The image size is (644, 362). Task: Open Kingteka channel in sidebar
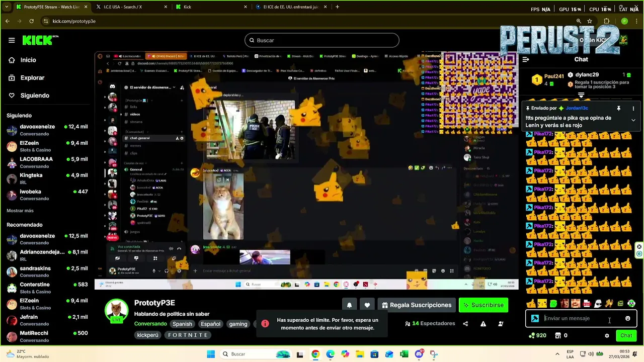coord(47,178)
